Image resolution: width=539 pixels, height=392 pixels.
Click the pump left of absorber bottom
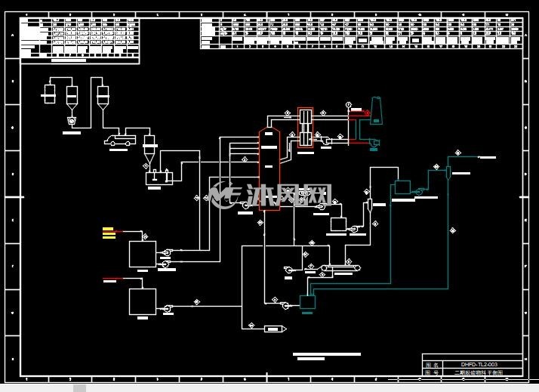[x=246, y=205]
